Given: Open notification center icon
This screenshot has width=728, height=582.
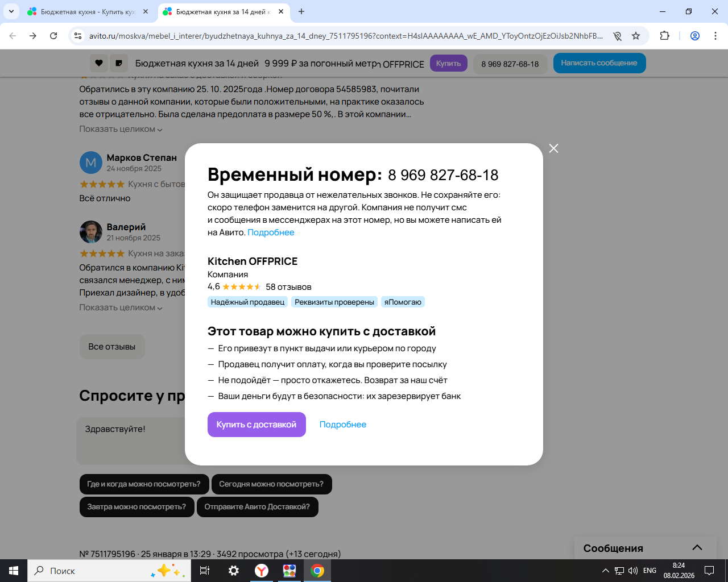Looking at the screenshot, I should [x=709, y=571].
